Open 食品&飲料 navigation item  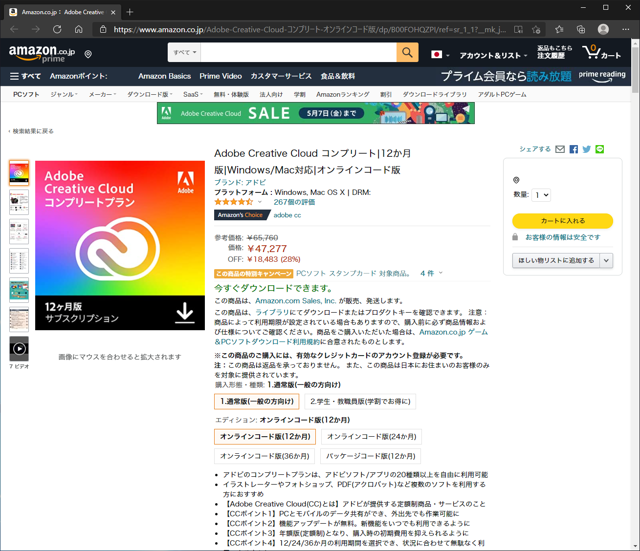(338, 76)
